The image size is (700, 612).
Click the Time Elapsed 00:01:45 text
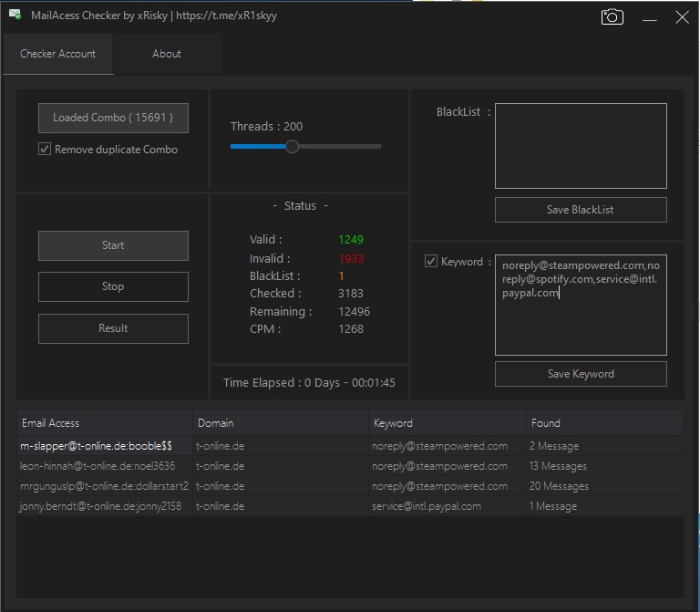click(x=309, y=383)
